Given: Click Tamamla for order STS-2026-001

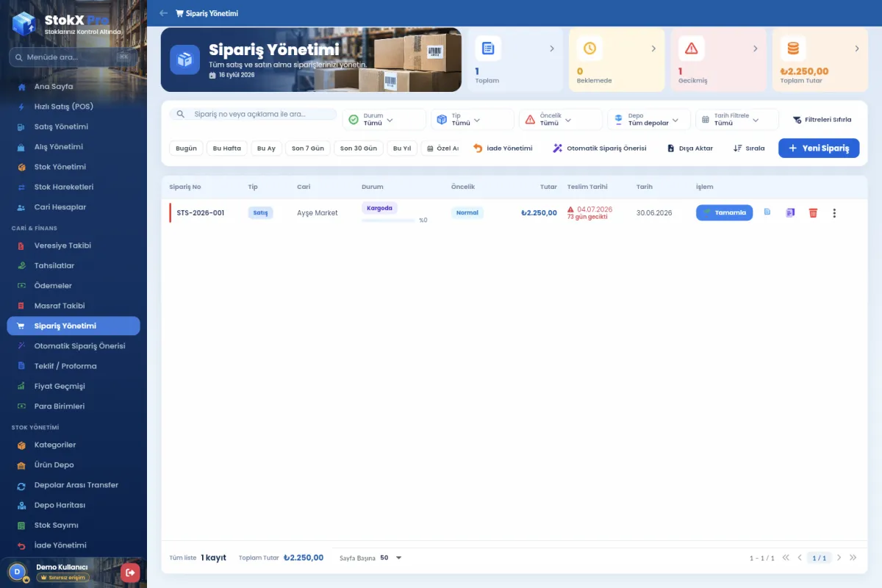Looking at the screenshot, I should pyautogui.click(x=724, y=212).
